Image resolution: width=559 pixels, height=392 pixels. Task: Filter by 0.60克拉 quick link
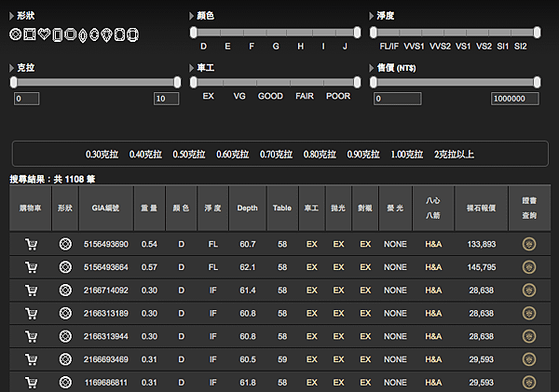232,155
